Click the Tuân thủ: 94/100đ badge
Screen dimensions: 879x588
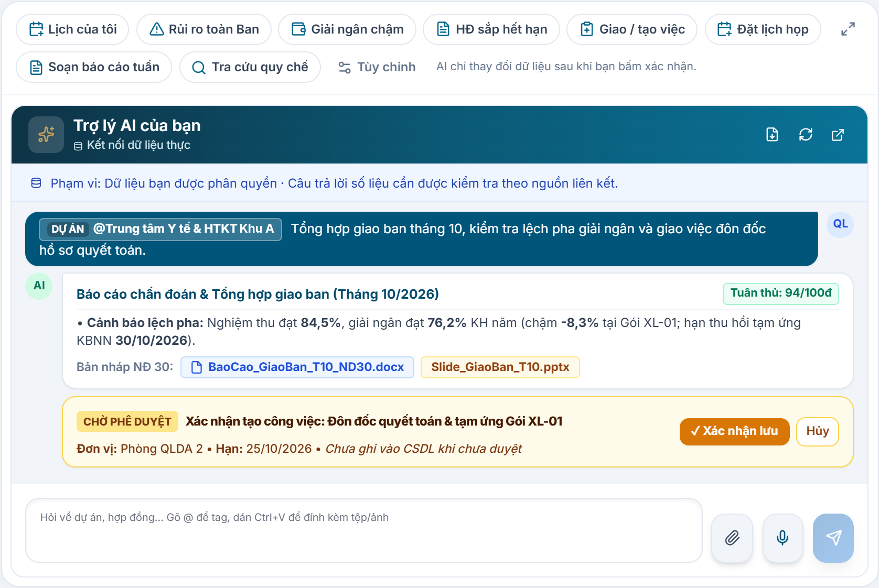(x=781, y=293)
